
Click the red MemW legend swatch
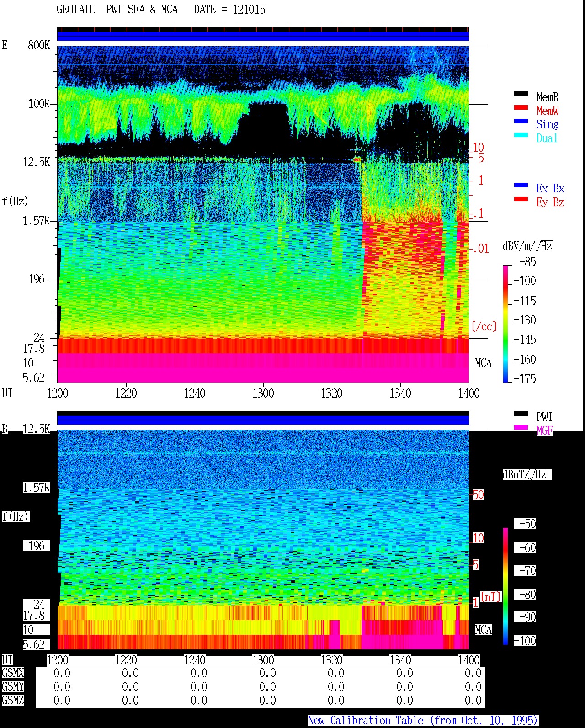[521, 107]
